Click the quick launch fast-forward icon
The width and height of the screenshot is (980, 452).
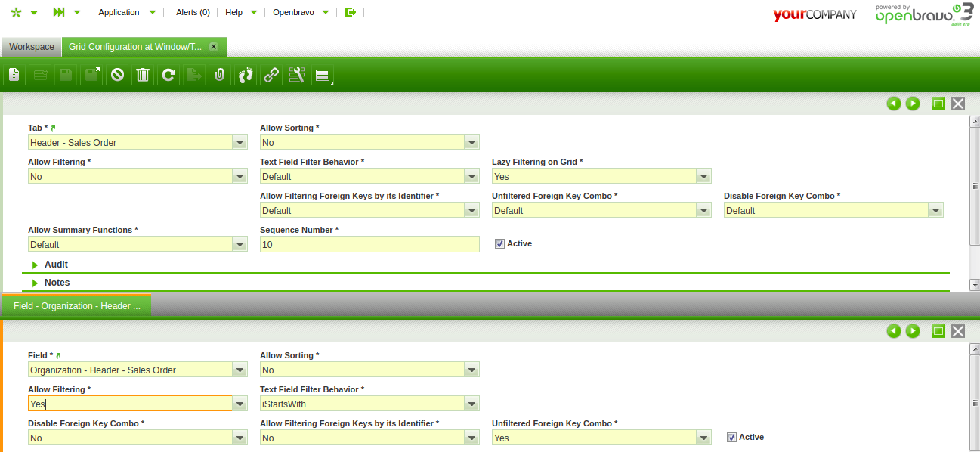58,12
